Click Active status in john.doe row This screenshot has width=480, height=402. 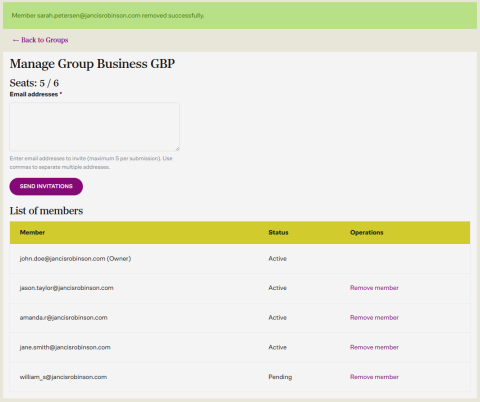pos(277,259)
